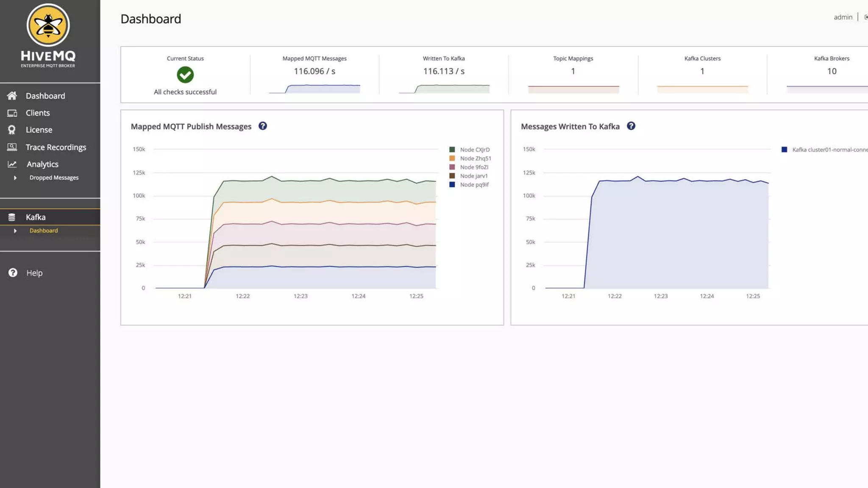868x488 pixels.
Task: Click the Trace Recordings icon
Action: point(12,147)
